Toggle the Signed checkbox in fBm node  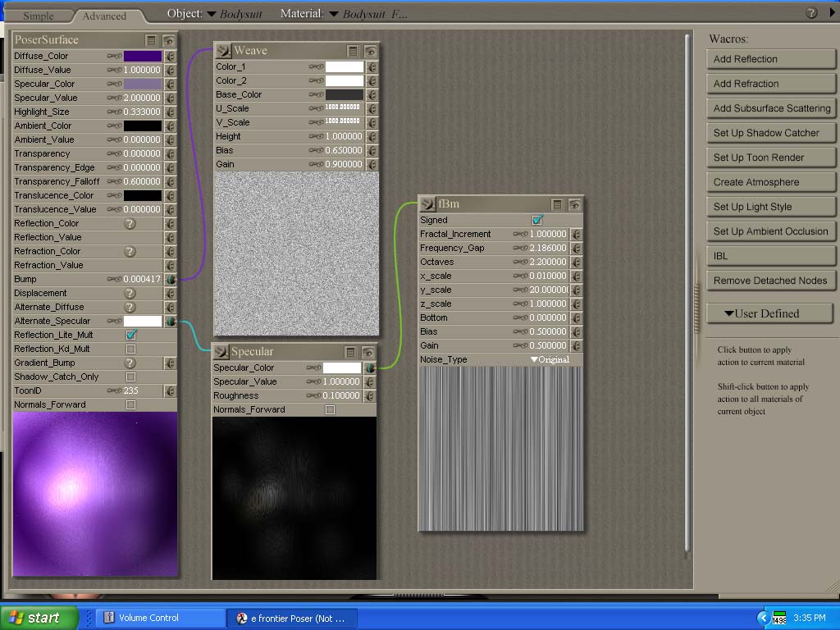click(537, 221)
